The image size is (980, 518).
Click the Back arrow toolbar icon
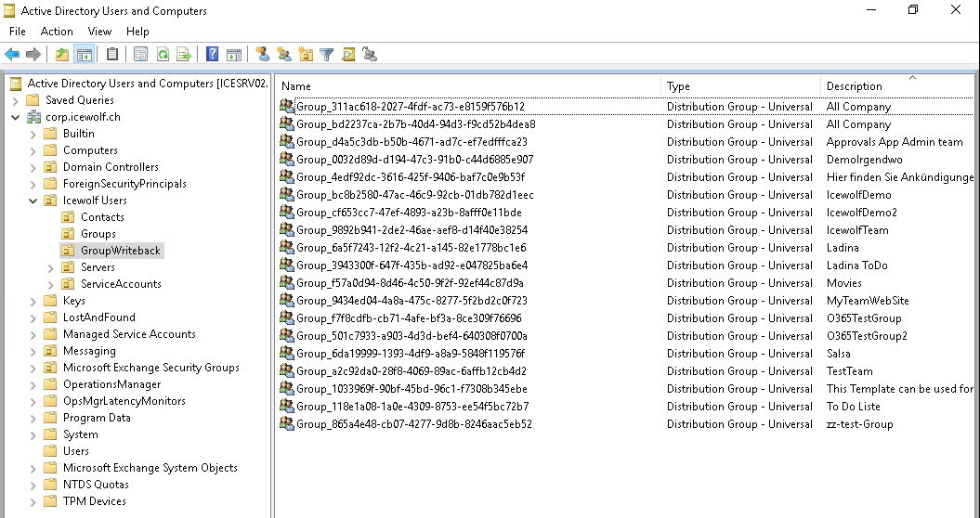click(x=12, y=55)
